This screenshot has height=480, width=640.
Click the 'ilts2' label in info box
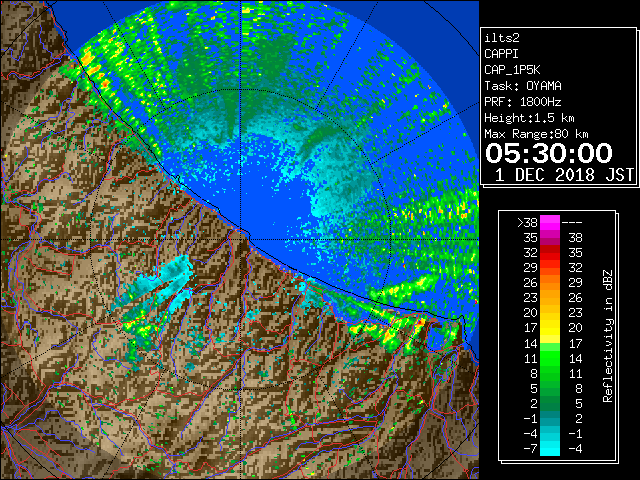[502, 38]
